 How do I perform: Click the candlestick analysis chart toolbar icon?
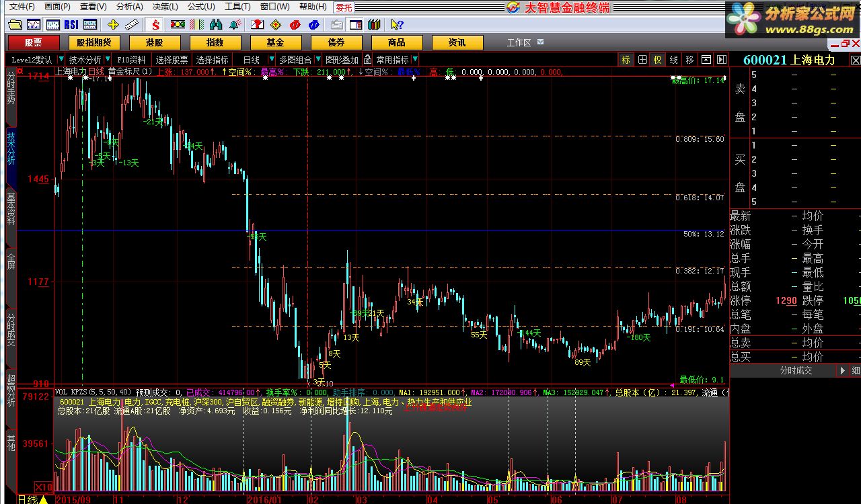click(x=52, y=25)
